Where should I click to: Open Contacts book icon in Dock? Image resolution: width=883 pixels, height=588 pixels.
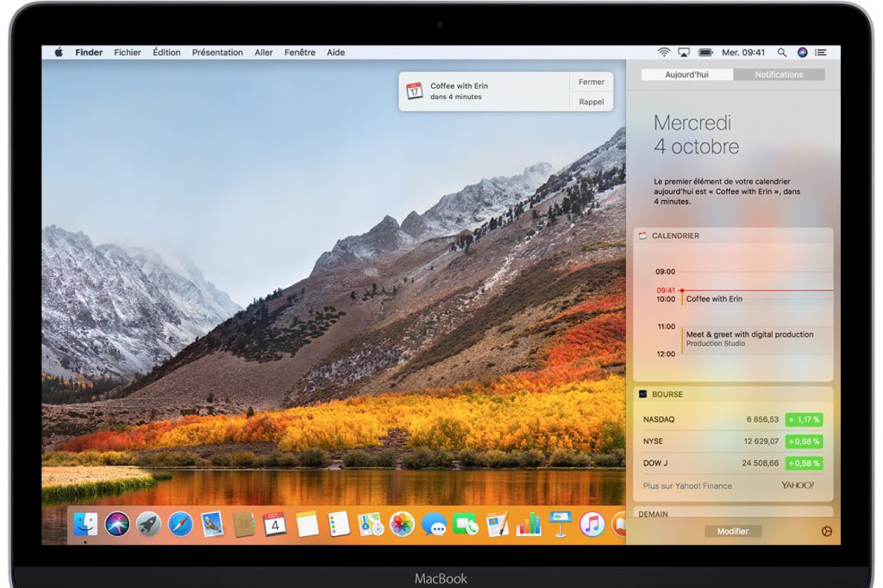[x=244, y=524]
